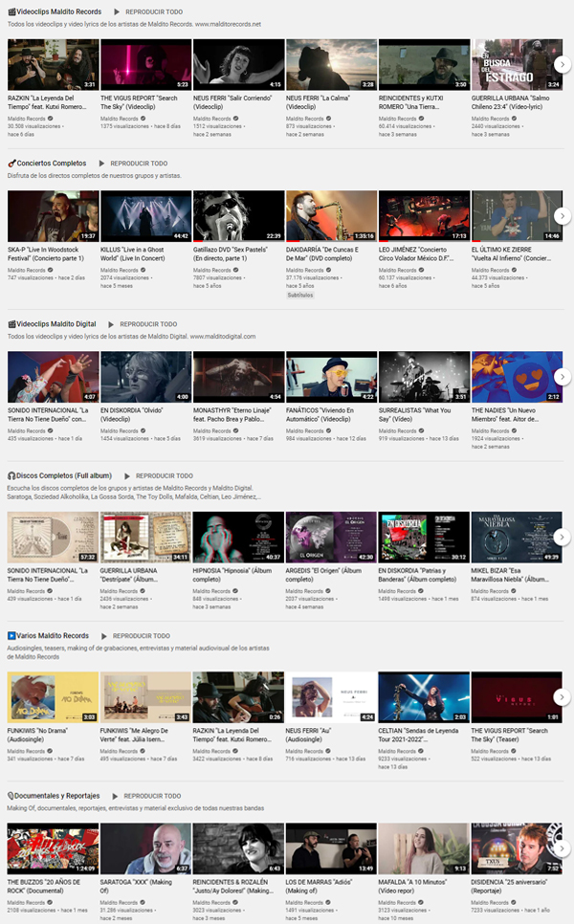Click the play icon beside Conciertos Completos
The image size is (574, 924).
tap(102, 164)
